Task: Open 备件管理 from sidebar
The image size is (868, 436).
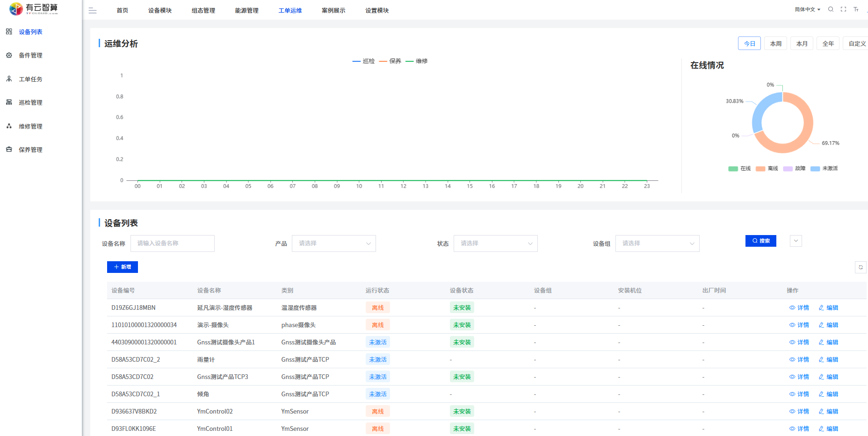Action: tap(30, 56)
